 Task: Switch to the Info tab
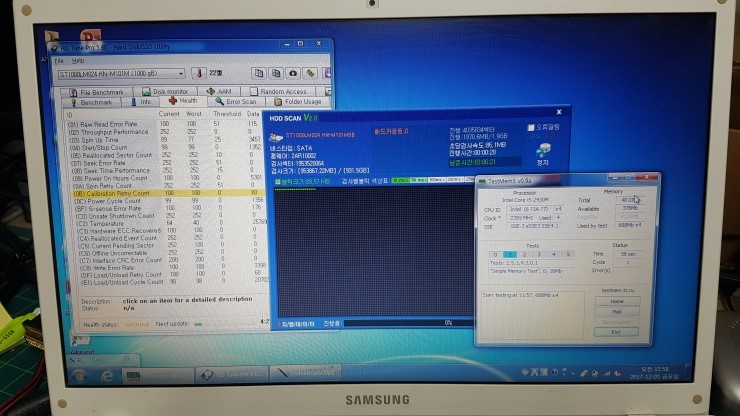click(141, 102)
